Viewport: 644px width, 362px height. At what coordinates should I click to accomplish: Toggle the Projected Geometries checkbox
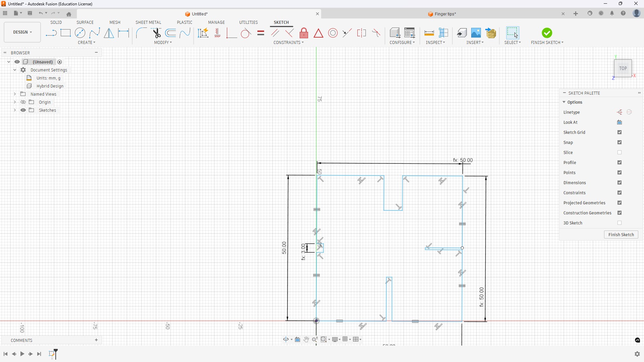pos(620,203)
